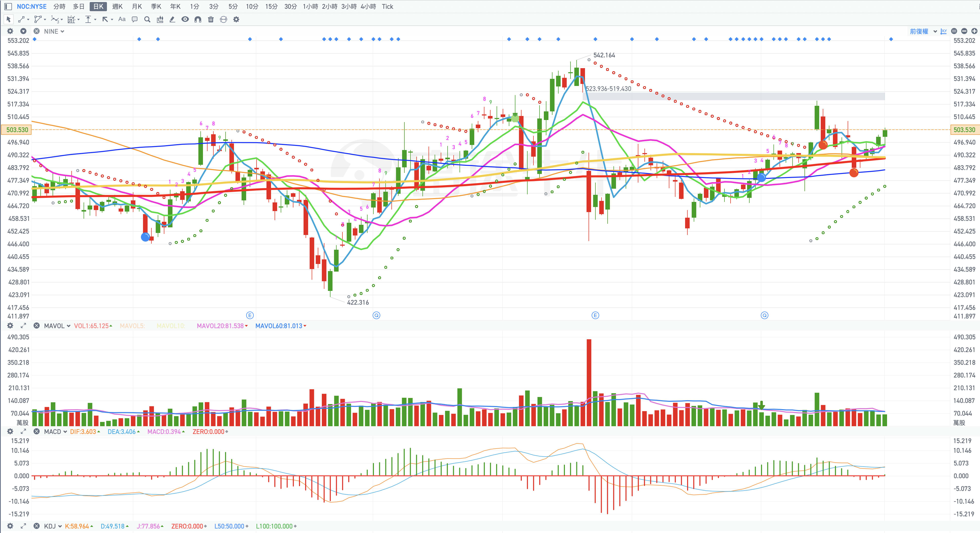Switch to 15分 interval tab
This screenshot has width=980, height=533.
coord(271,6)
